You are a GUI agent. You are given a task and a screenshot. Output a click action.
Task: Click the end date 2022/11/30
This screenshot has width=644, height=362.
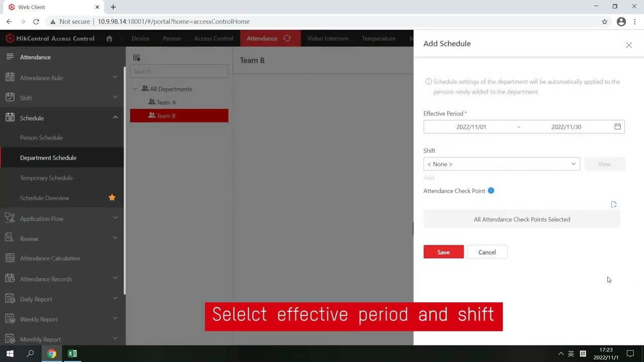[x=566, y=127]
